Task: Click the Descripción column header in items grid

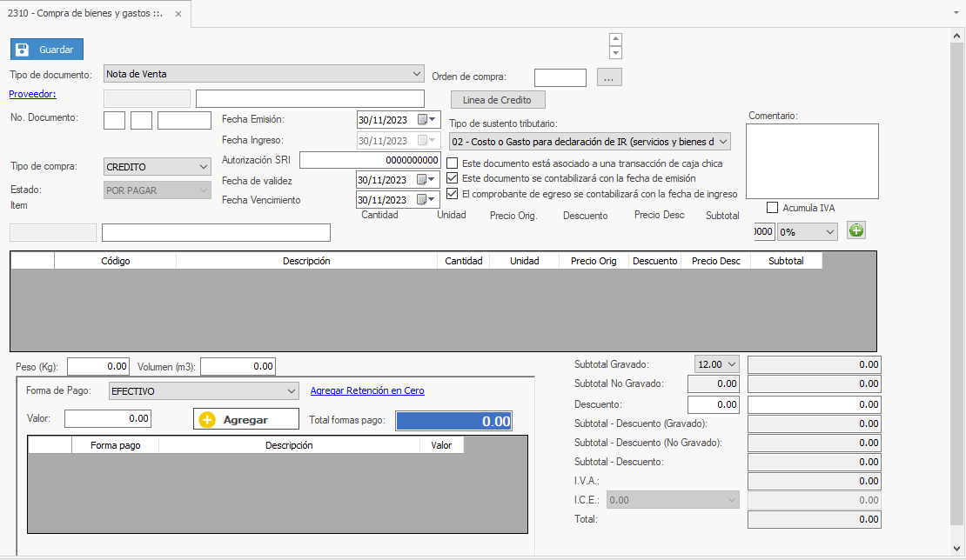Action: click(x=307, y=261)
